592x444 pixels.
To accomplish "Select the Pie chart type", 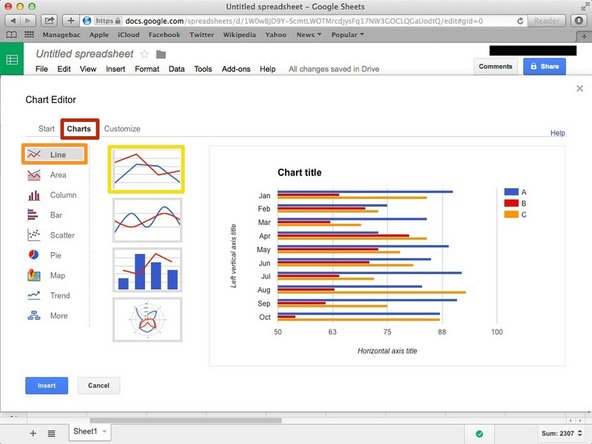I will coord(44,255).
